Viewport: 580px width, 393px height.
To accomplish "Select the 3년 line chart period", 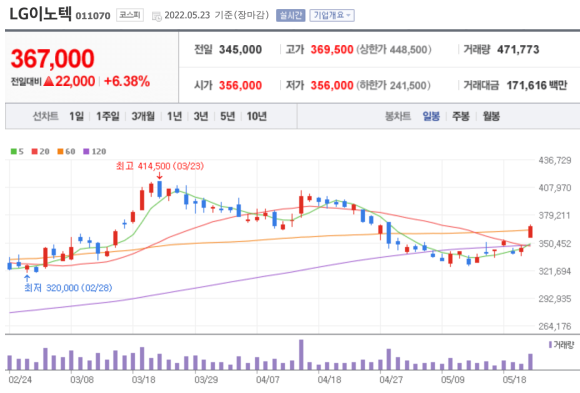I will point(201,116).
